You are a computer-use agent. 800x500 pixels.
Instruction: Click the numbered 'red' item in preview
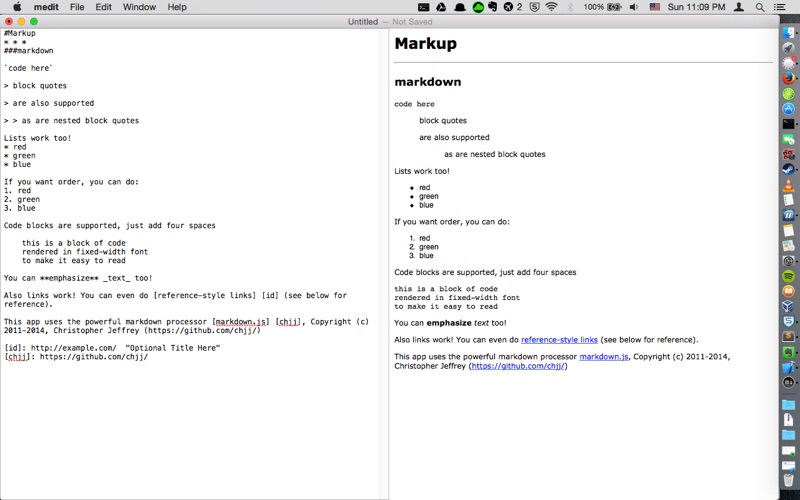pos(424,238)
